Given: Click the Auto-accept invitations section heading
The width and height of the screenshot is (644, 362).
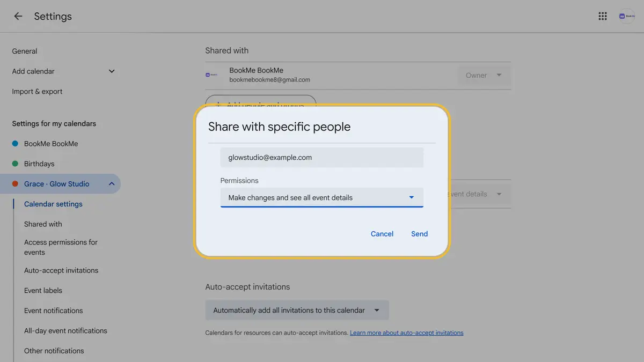Looking at the screenshot, I should point(247,287).
